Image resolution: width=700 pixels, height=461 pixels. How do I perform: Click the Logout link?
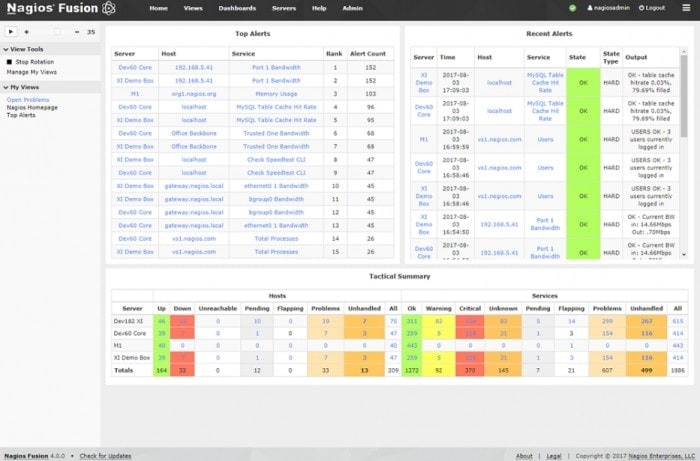pos(652,8)
